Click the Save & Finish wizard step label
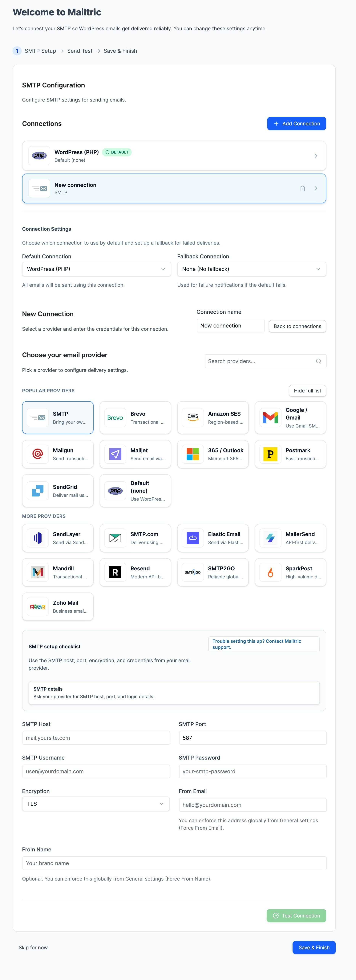 pos(120,51)
